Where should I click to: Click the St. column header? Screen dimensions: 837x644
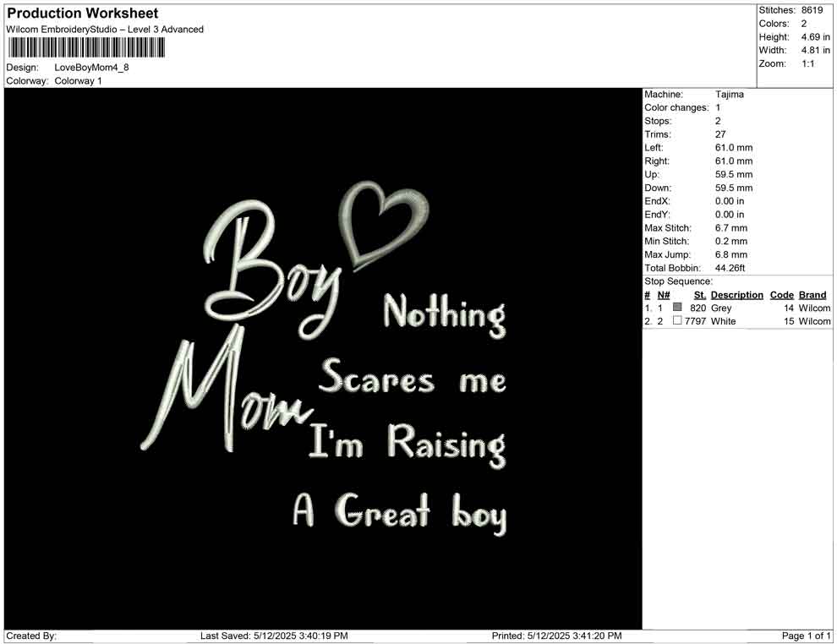(699, 294)
